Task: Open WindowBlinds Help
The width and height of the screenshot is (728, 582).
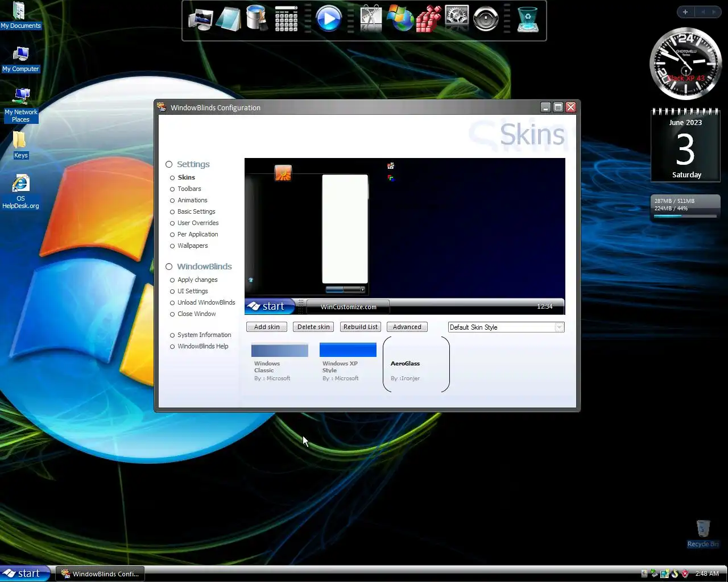Action: 202,346
